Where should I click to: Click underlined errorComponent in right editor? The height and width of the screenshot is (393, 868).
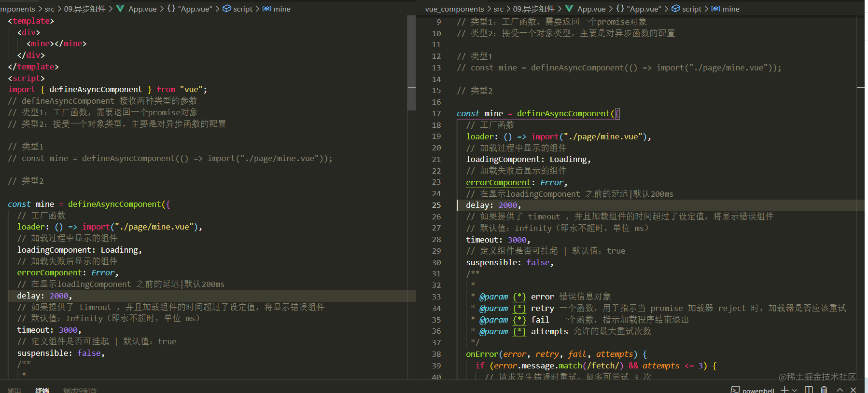(498, 182)
